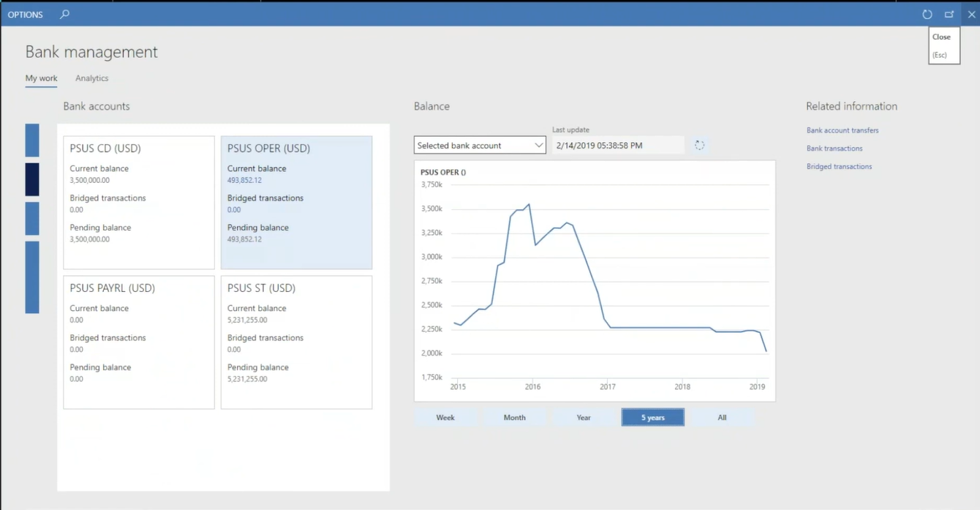Click the Bank accounts section heading
This screenshot has height=510, width=980.
(x=97, y=106)
